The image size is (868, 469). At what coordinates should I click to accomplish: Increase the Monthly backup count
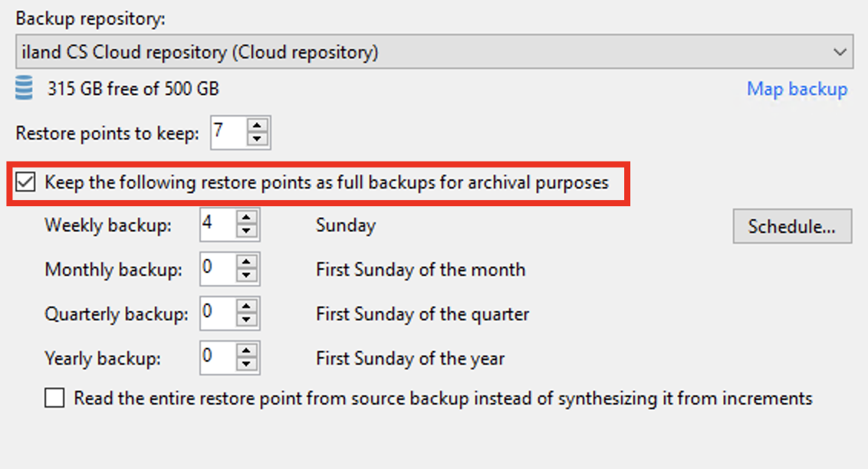coord(246,262)
